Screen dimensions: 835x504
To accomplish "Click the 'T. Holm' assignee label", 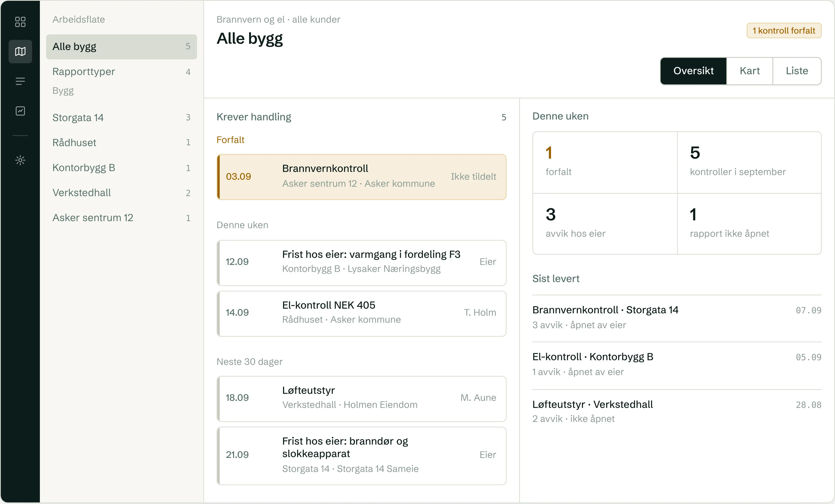I will click(480, 313).
